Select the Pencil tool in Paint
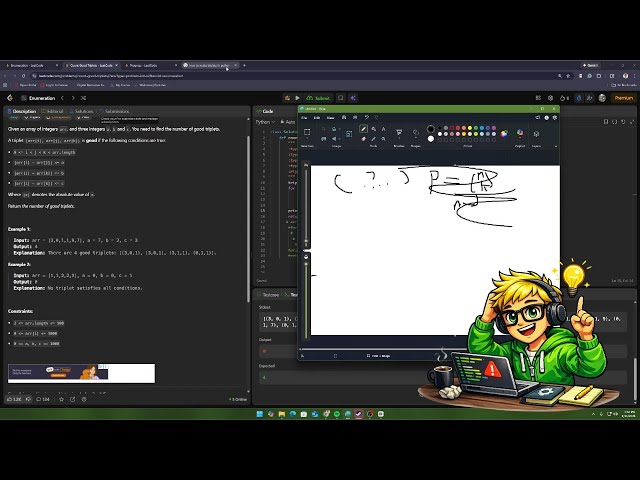This screenshot has height=480, width=640. click(x=363, y=129)
